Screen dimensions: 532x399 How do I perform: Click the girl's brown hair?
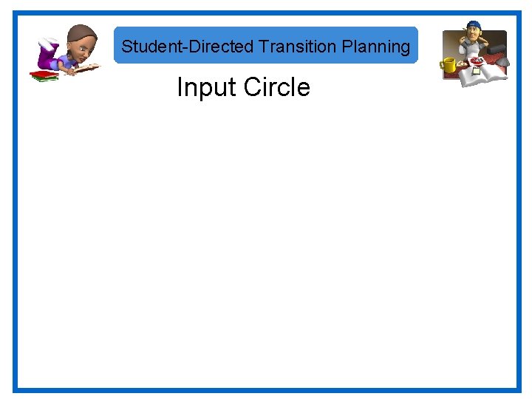point(81,33)
